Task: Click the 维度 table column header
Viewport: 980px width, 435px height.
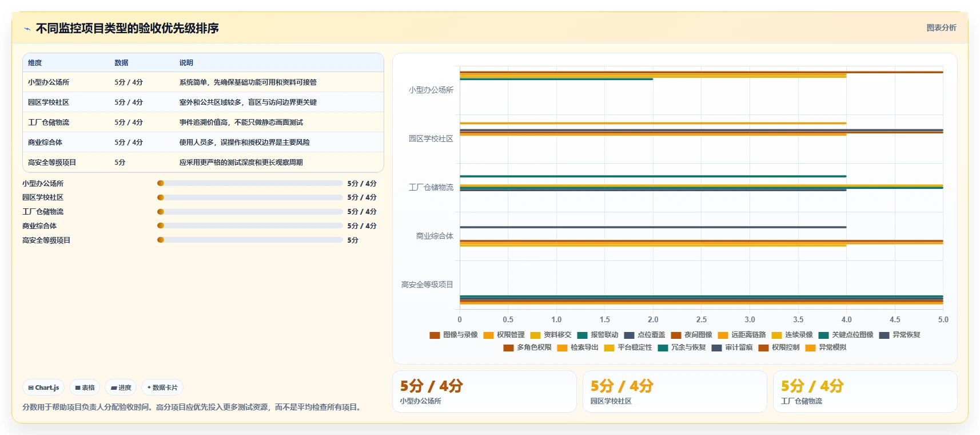Action: pos(35,63)
